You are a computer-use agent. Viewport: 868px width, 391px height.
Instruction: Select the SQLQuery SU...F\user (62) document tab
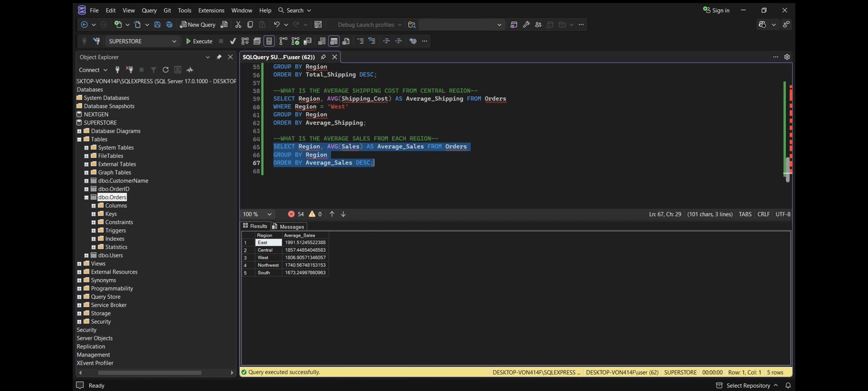[278, 57]
